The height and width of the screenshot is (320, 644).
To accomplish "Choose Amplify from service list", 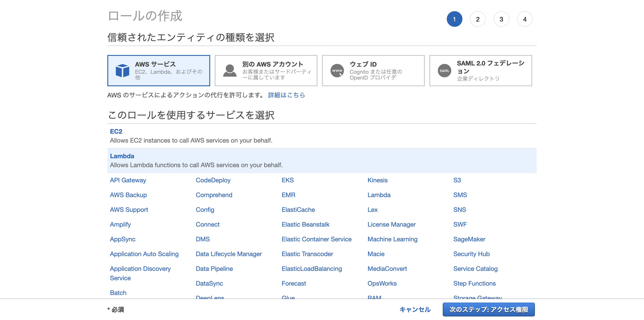I will [121, 225].
